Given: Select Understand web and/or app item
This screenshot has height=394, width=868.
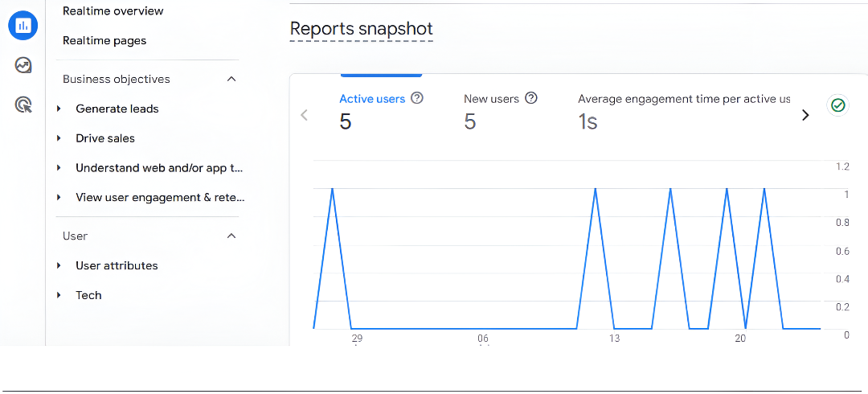Looking at the screenshot, I should click(159, 168).
